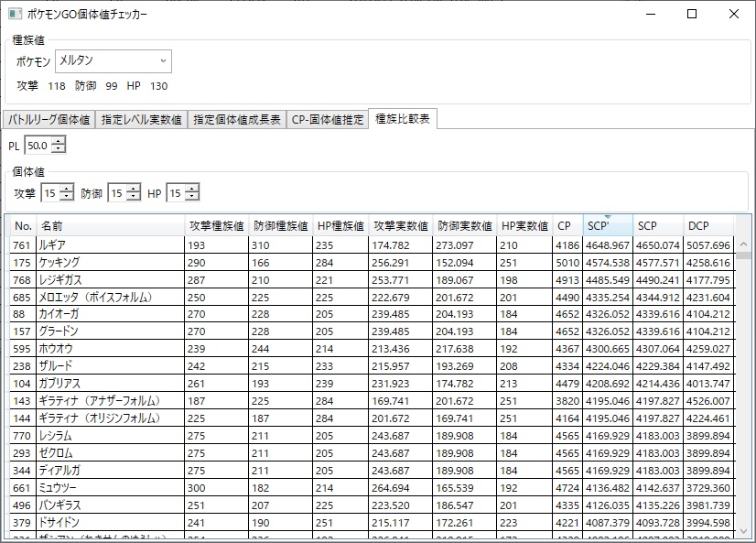Sort by SCP column header
The image size is (756, 543).
click(658, 225)
